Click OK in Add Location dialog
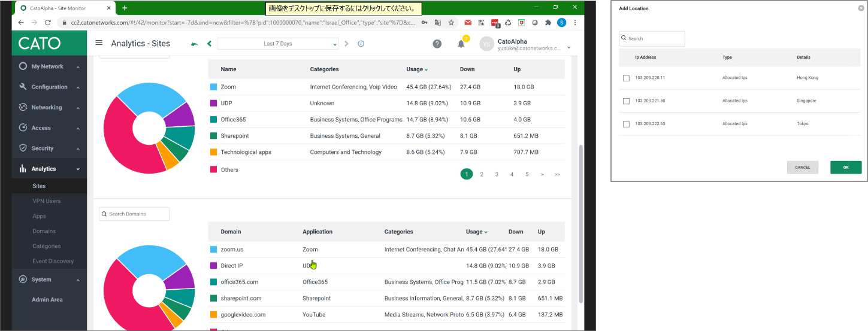Image resolution: width=868 pixels, height=331 pixels. click(x=846, y=168)
